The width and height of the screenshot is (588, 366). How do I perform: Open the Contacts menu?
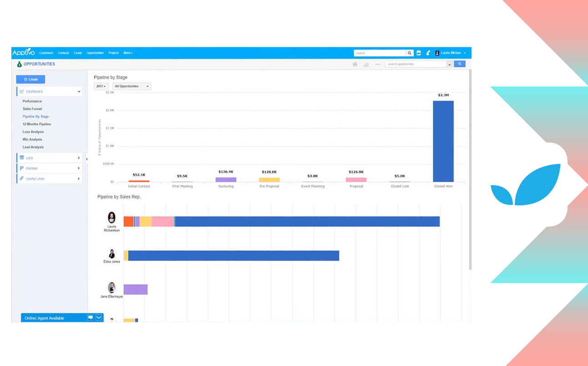point(64,53)
